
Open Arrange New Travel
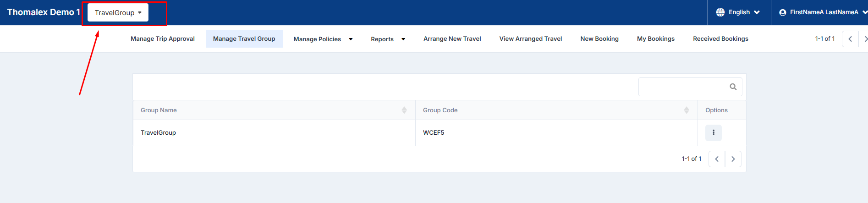(x=452, y=39)
